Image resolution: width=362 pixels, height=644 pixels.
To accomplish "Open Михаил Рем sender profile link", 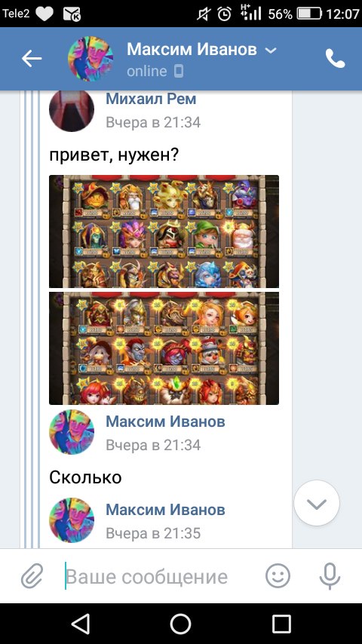I will pyautogui.click(x=151, y=99).
